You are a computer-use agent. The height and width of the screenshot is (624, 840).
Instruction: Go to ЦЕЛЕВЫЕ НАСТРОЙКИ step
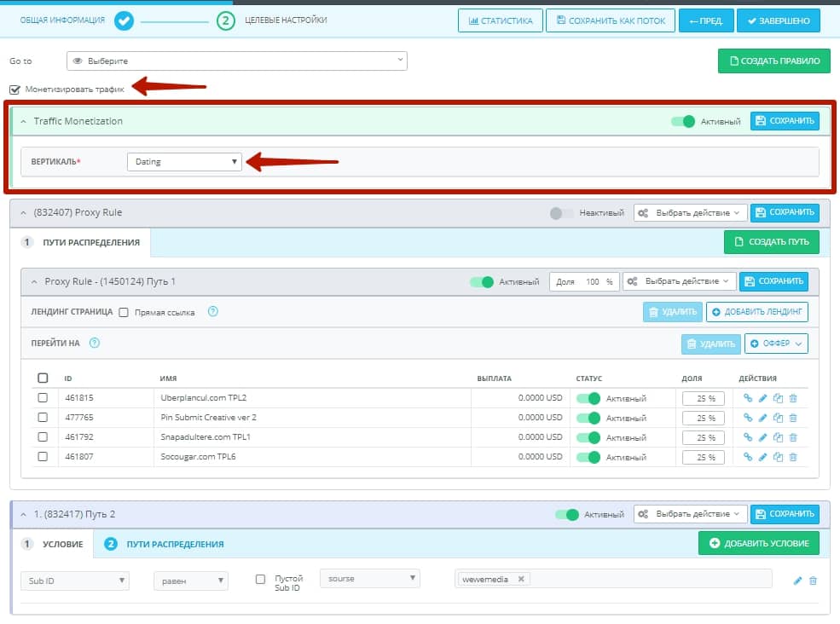tap(286, 20)
